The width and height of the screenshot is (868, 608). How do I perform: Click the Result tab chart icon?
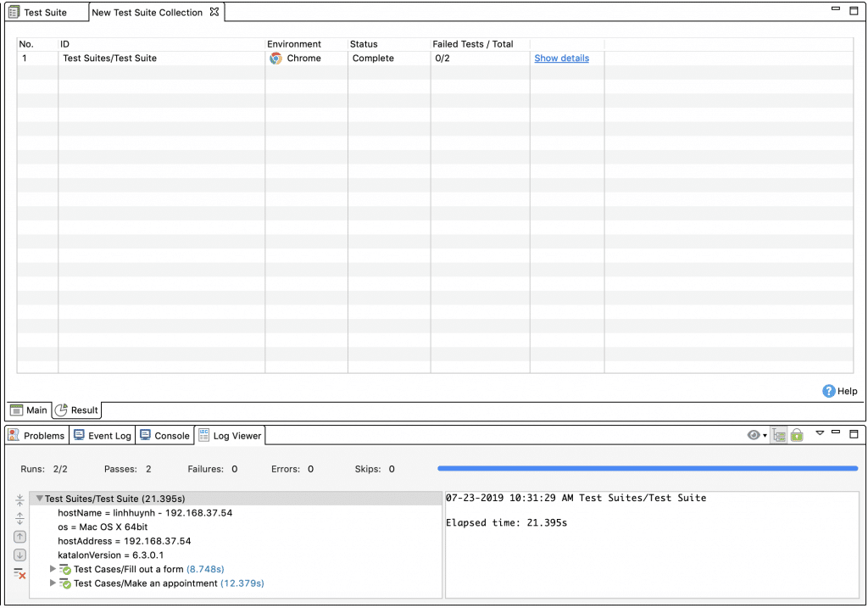click(61, 410)
